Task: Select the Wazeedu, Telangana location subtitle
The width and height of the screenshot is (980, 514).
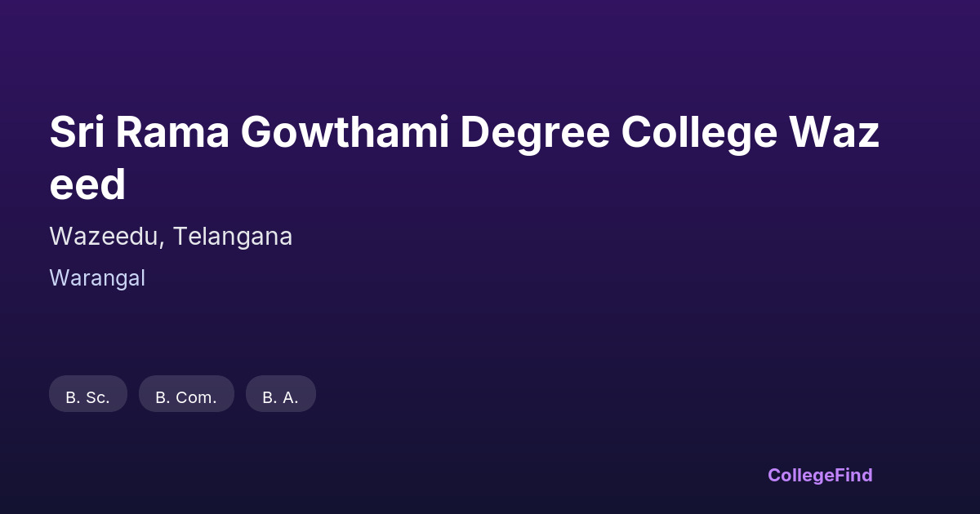Action: click(171, 237)
